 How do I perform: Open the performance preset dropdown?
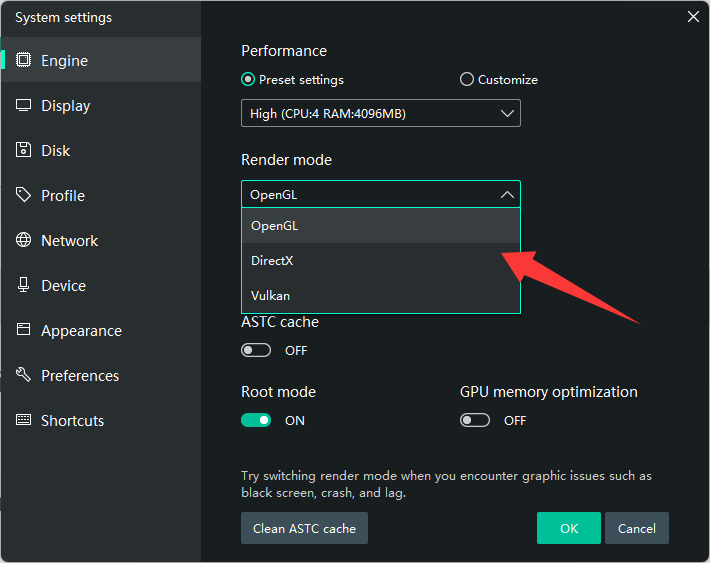[x=380, y=114]
